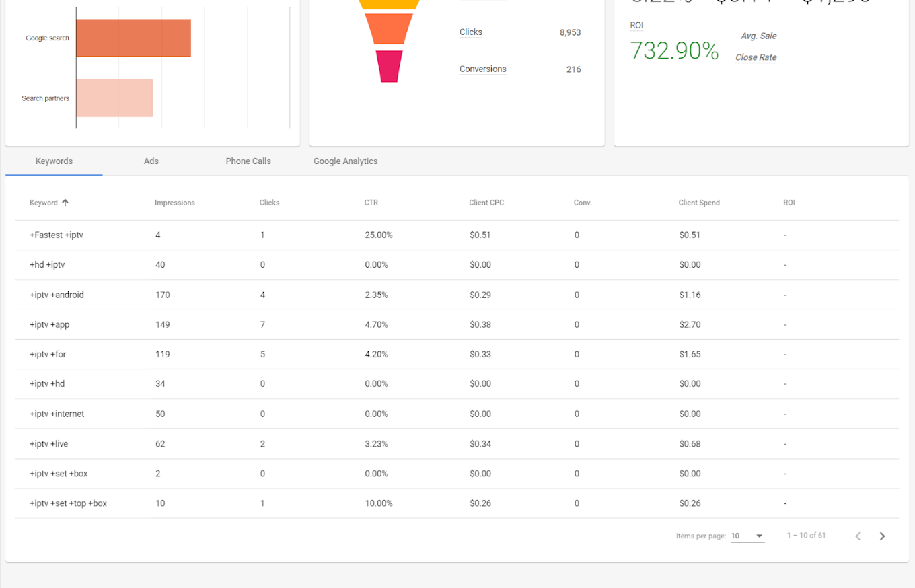The image size is (915, 588).
Task: Go to next page of keywords
Action: pos(882,536)
